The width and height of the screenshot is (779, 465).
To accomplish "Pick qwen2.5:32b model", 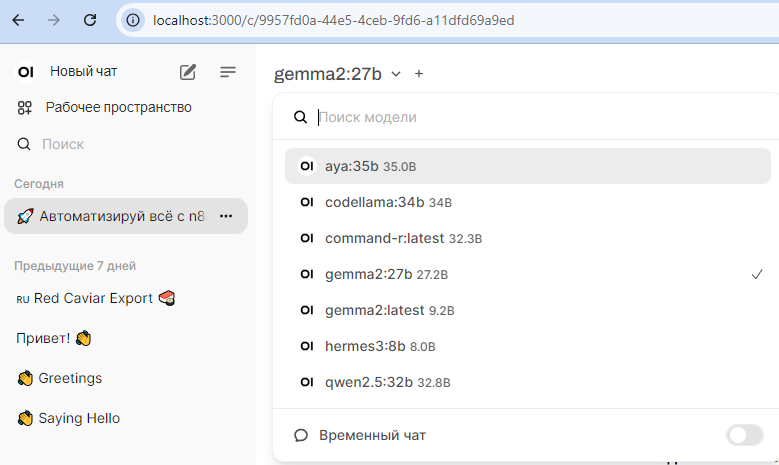I will point(528,382).
